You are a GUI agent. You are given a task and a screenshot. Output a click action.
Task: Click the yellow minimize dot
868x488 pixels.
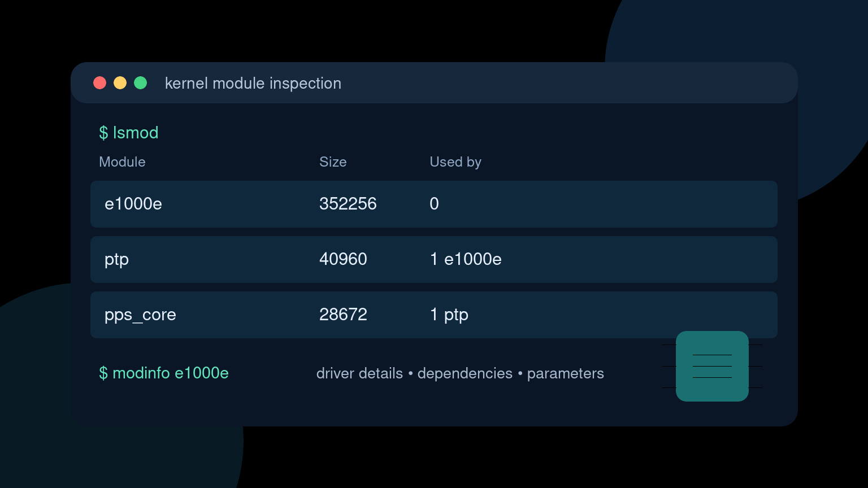pos(120,83)
